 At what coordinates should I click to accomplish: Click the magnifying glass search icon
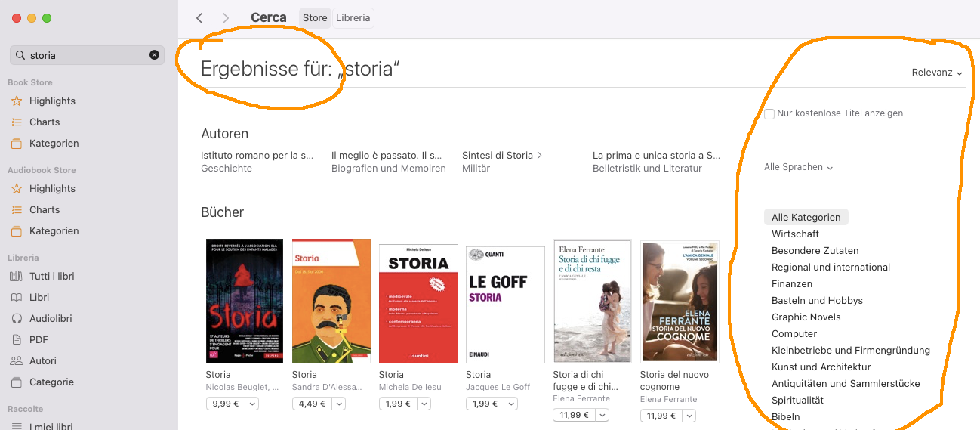(20, 55)
